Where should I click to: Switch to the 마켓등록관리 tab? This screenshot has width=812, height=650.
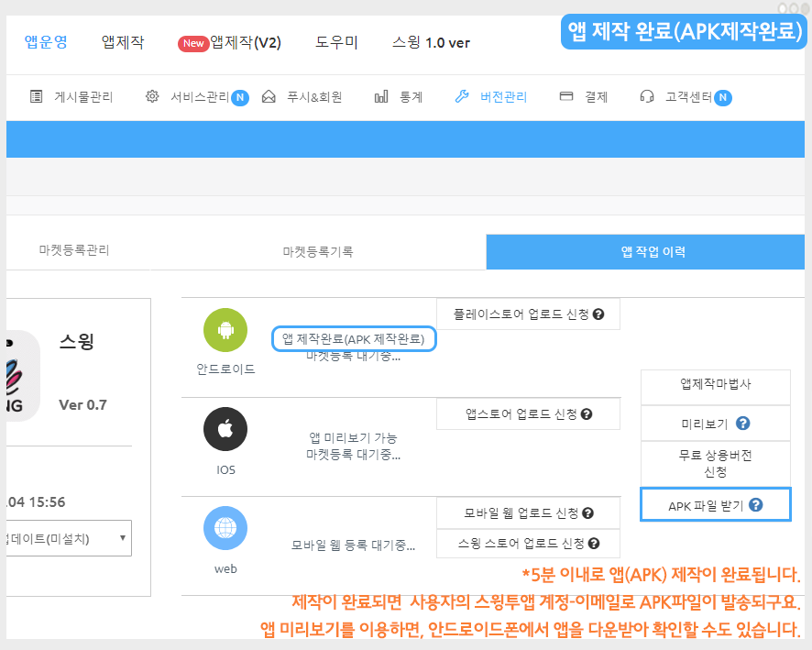[73, 250]
